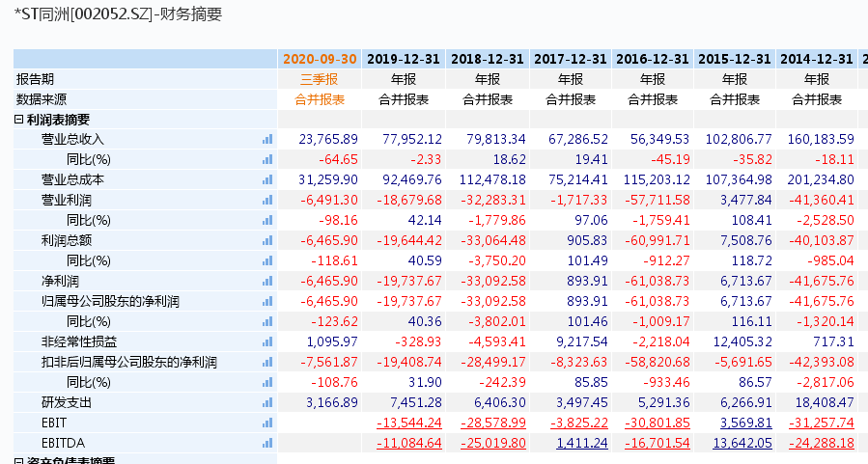Open chart icon for 归属母公司股东的净利润 row
This screenshot has height=464, width=868.
point(267,301)
